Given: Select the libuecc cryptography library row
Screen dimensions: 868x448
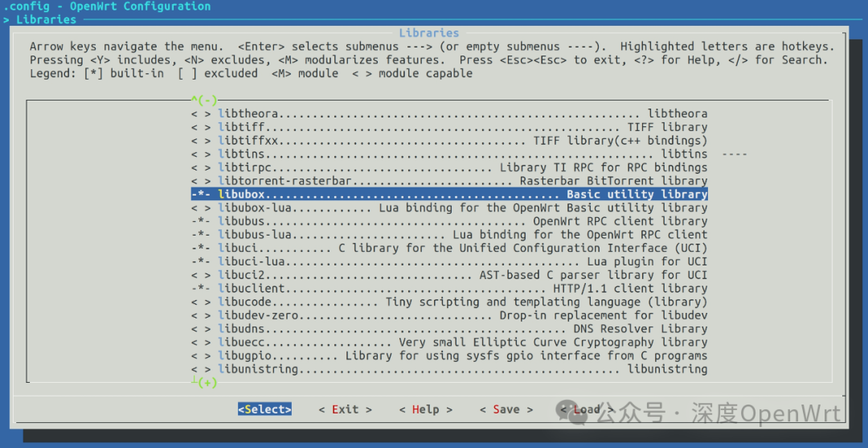Looking at the screenshot, I should pos(449,342).
